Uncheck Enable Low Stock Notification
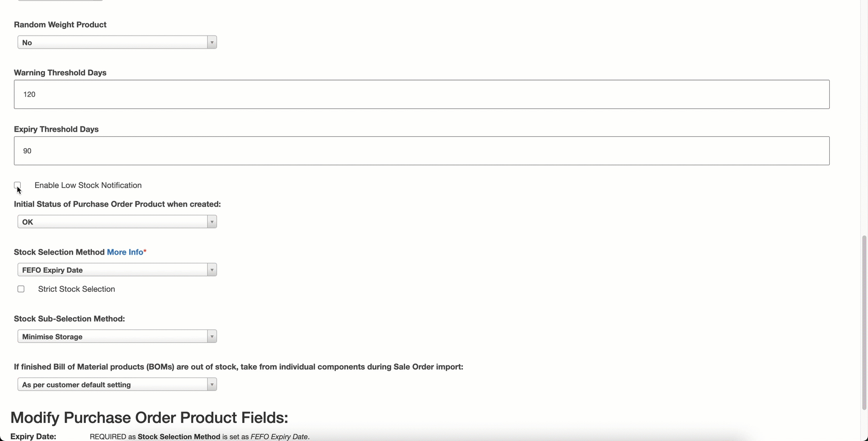The image size is (868, 441). coord(18,185)
